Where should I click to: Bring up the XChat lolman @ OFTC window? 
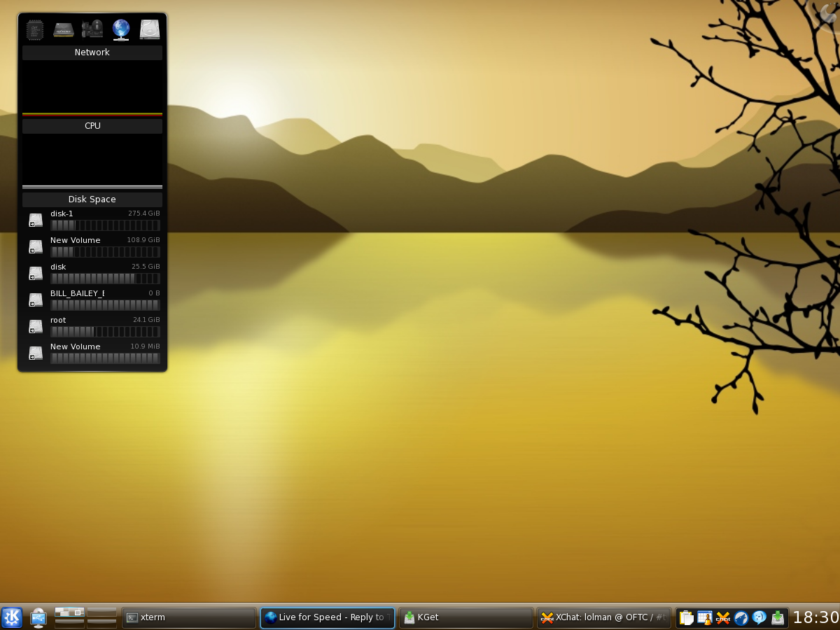tap(605, 617)
